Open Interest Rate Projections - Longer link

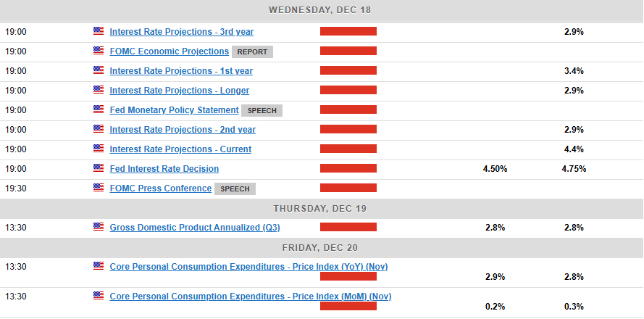tap(180, 91)
